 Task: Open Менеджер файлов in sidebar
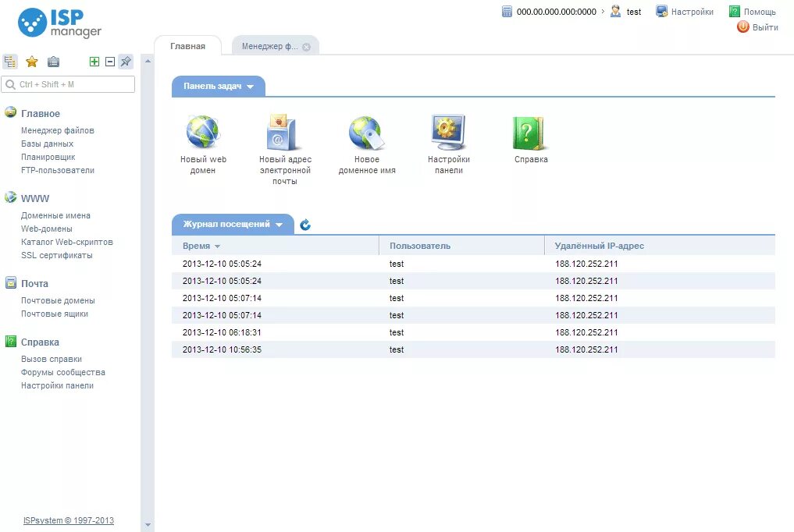58,130
